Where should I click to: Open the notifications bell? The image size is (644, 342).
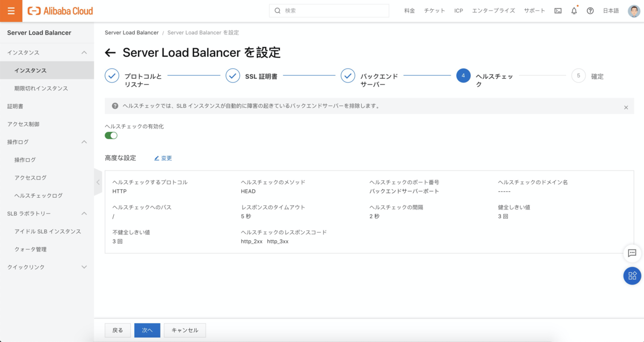(574, 11)
